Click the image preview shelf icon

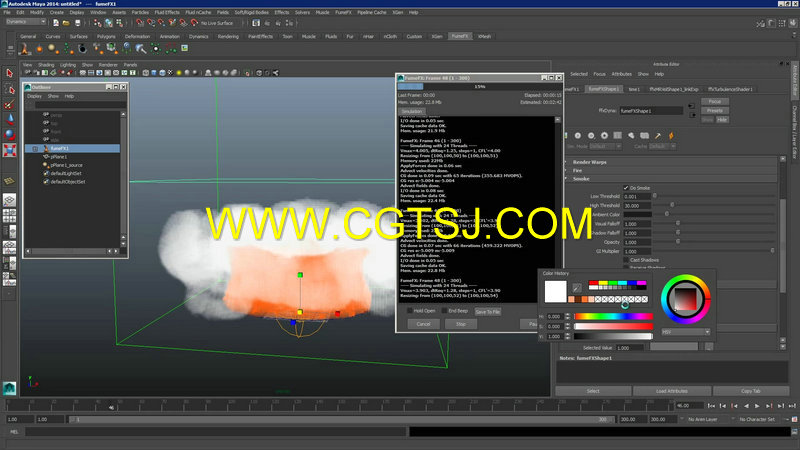coord(185,48)
